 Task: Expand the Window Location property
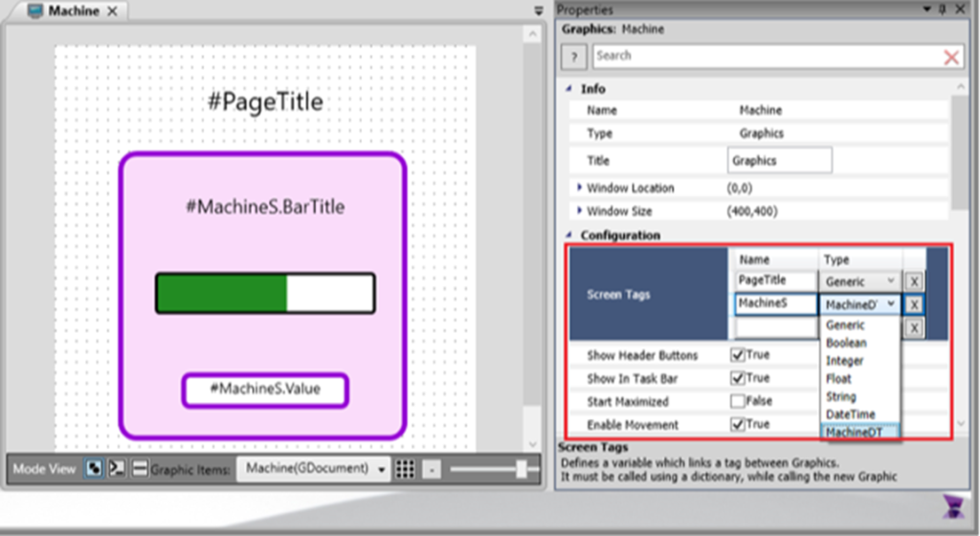click(x=579, y=188)
